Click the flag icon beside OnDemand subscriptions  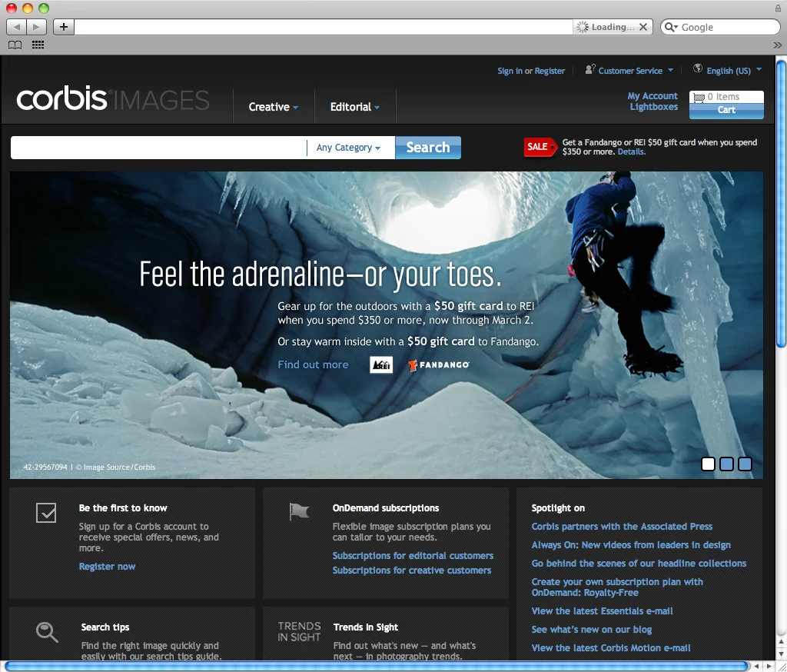coord(300,512)
